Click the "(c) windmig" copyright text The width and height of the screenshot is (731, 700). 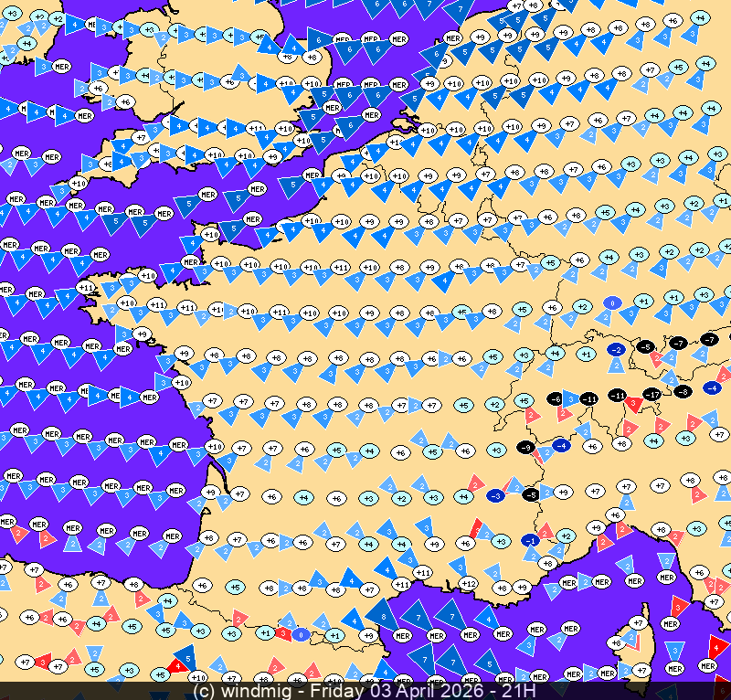coord(239,691)
